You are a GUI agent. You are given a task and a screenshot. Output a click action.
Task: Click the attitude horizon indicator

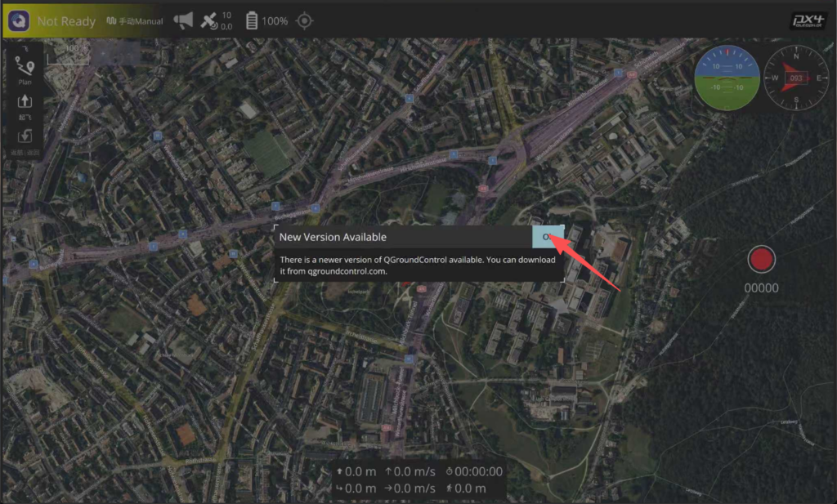(727, 78)
